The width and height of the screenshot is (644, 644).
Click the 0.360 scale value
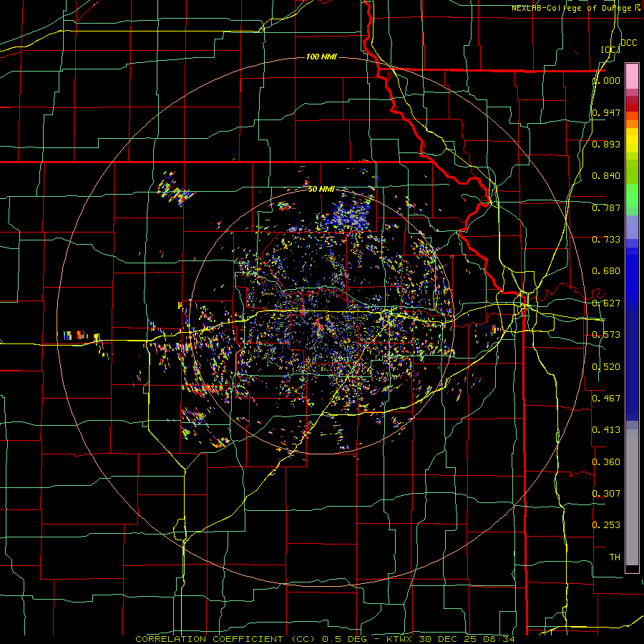(x=606, y=462)
